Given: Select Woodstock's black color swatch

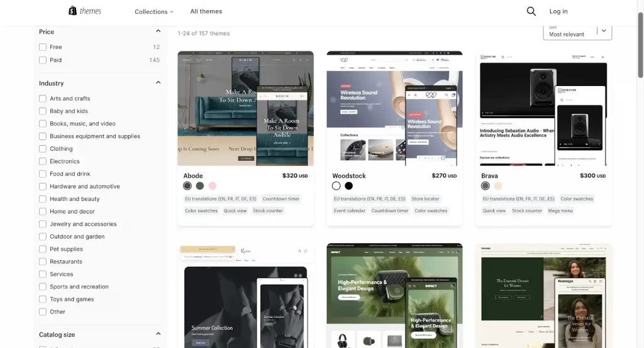Looking at the screenshot, I should click(348, 186).
